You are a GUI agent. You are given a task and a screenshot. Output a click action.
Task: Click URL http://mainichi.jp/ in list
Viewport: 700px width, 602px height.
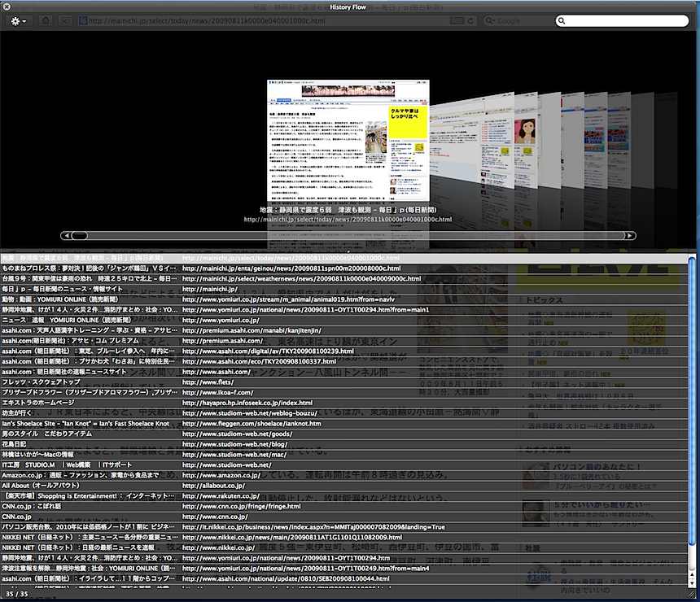(210, 289)
